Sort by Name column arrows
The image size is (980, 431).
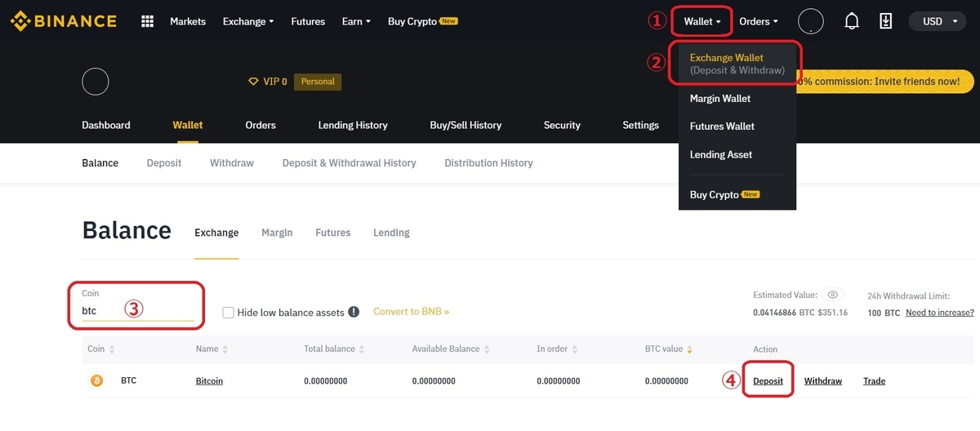[225, 349]
